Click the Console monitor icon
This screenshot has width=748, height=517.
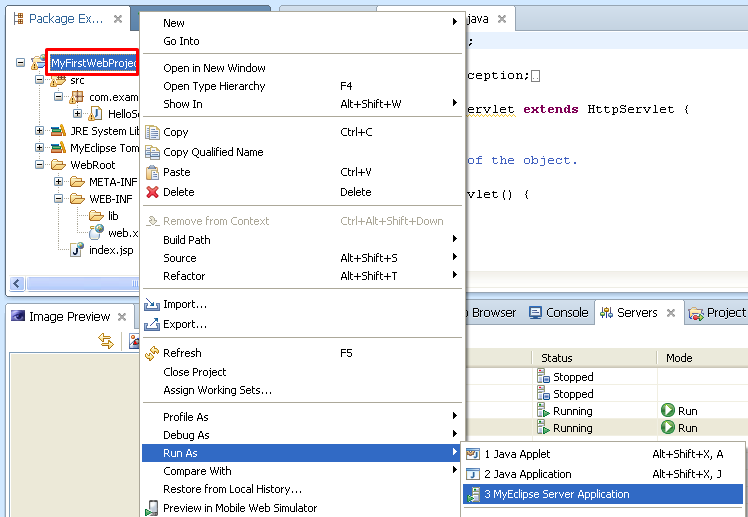[x=535, y=313]
